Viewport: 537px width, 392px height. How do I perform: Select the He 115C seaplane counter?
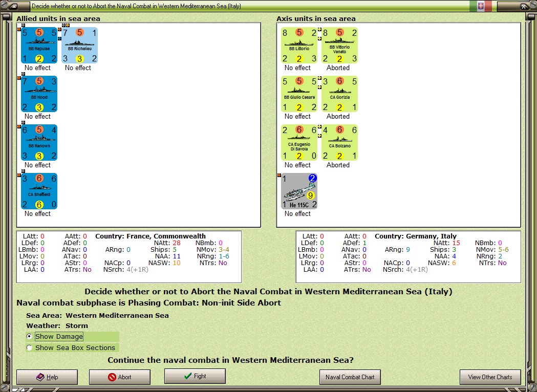click(299, 191)
